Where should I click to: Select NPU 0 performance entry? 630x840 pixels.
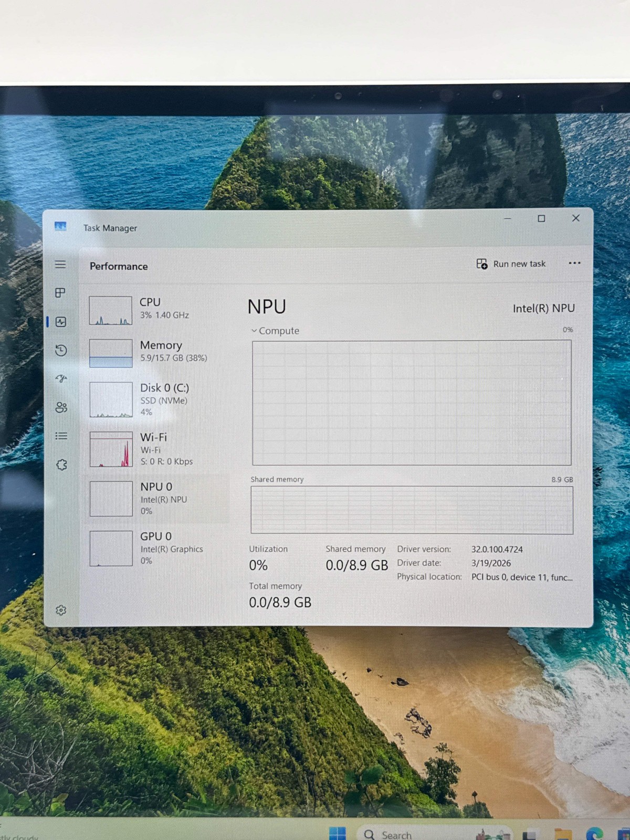(x=157, y=499)
